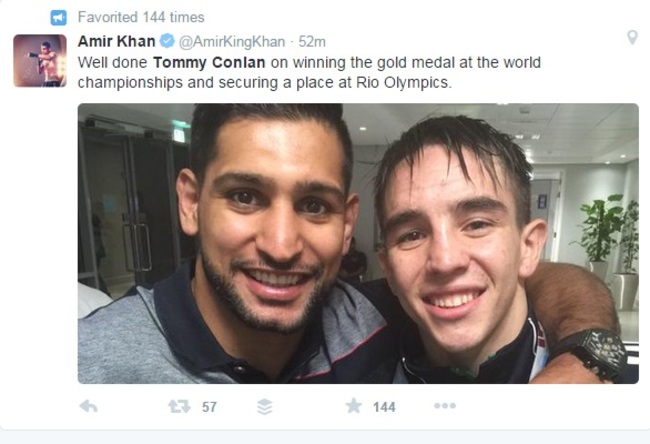Image resolution: width=650 pixels, height=444 pixels.
Task: View the 57 retweets count
Action: click(x=209, y=407)
